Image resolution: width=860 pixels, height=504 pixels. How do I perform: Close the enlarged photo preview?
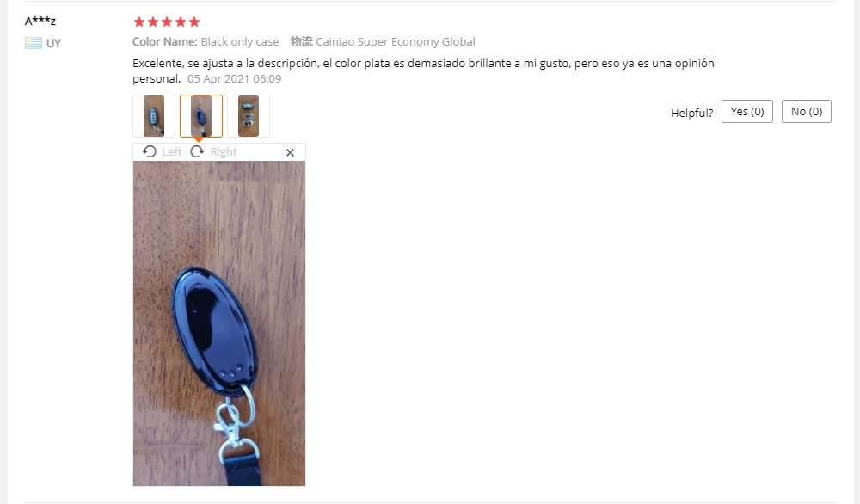click(x=290, y=152)
